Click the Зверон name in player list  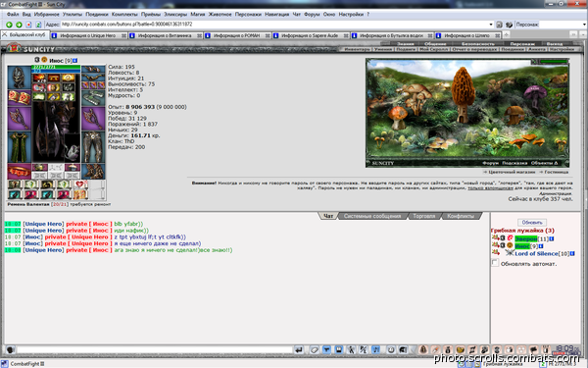coord(525,238)
